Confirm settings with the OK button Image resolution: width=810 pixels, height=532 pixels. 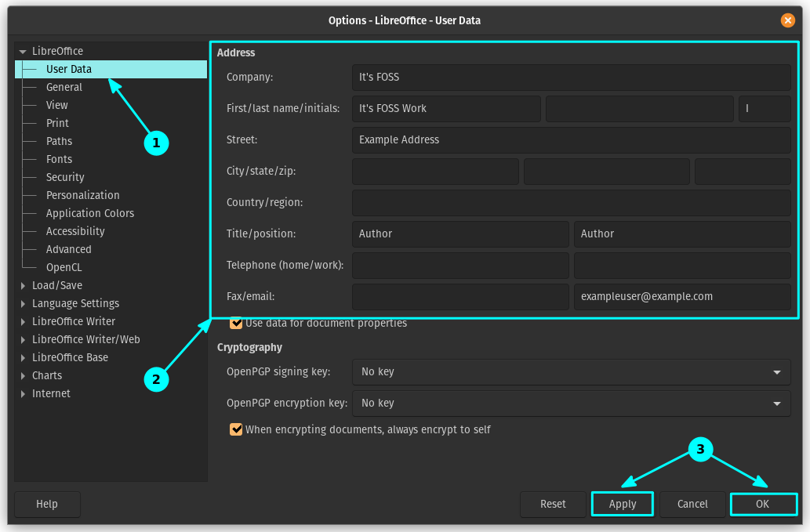click(x=762, y=504)
